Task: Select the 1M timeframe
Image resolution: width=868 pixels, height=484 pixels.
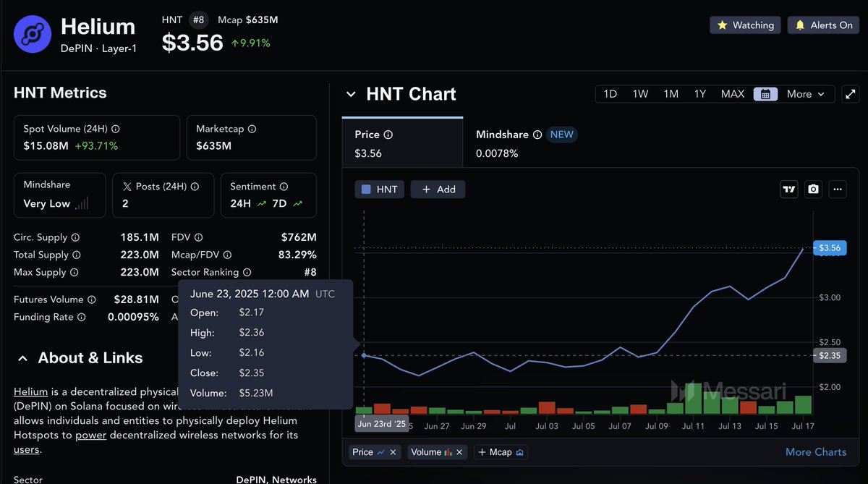Action: (x=671, y=94)
